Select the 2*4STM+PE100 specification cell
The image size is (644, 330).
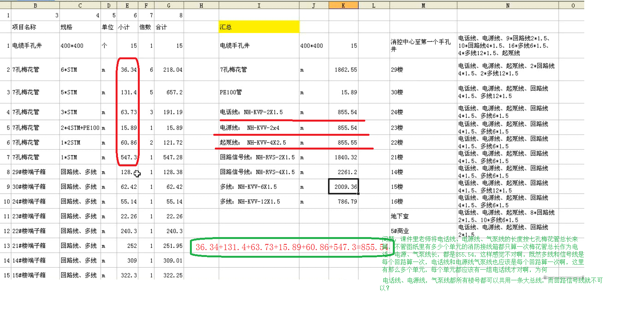tap(80, 128)
